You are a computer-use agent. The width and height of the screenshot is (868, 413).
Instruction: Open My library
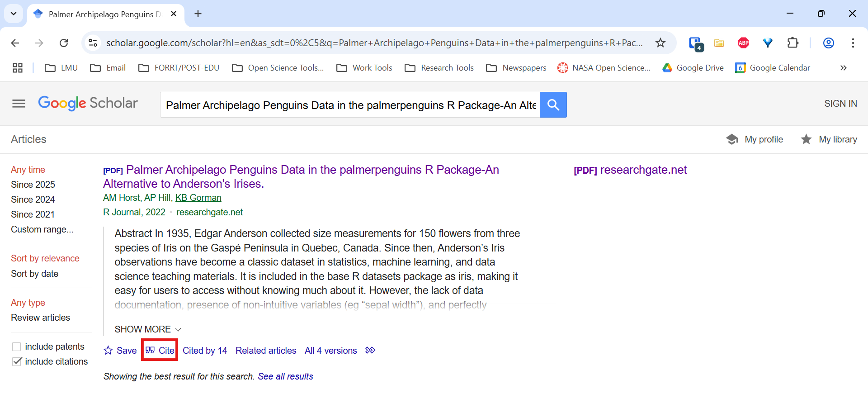(x=829, y=139)
